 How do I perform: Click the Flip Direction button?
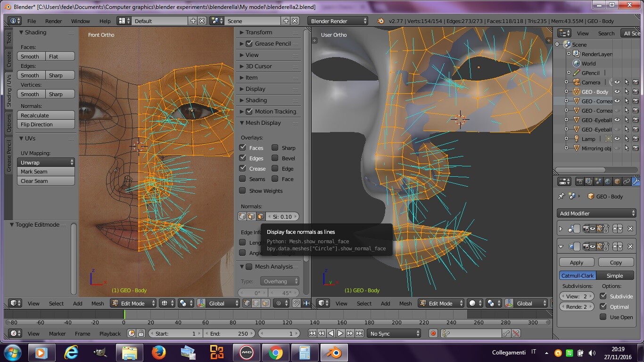(46, 124)
